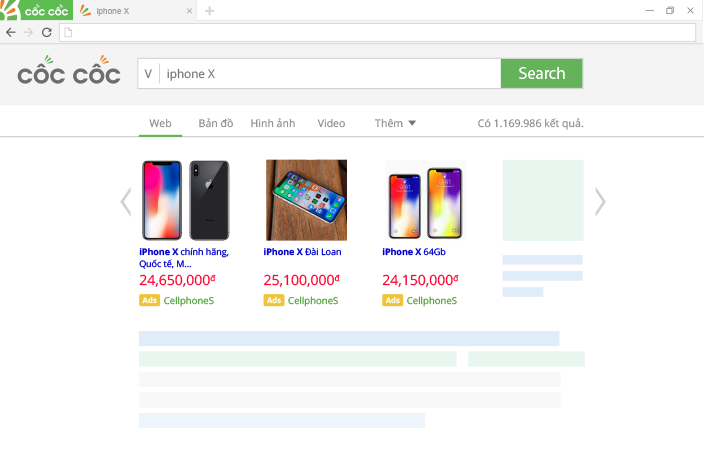The width and height of the screenshot is (704, 455).
Task: Open the Video tab
Action: 331,123
